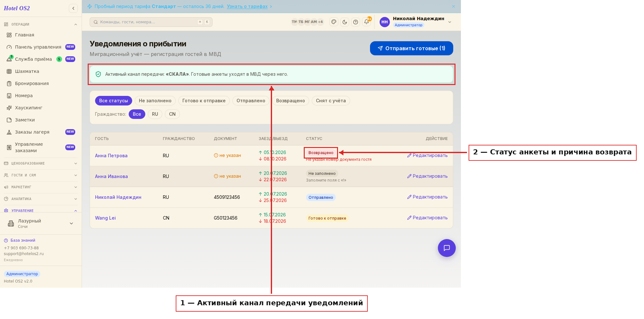Open guest Wang Lei
The width and height of the screenshot is (644, 319).
pos(105,218)
